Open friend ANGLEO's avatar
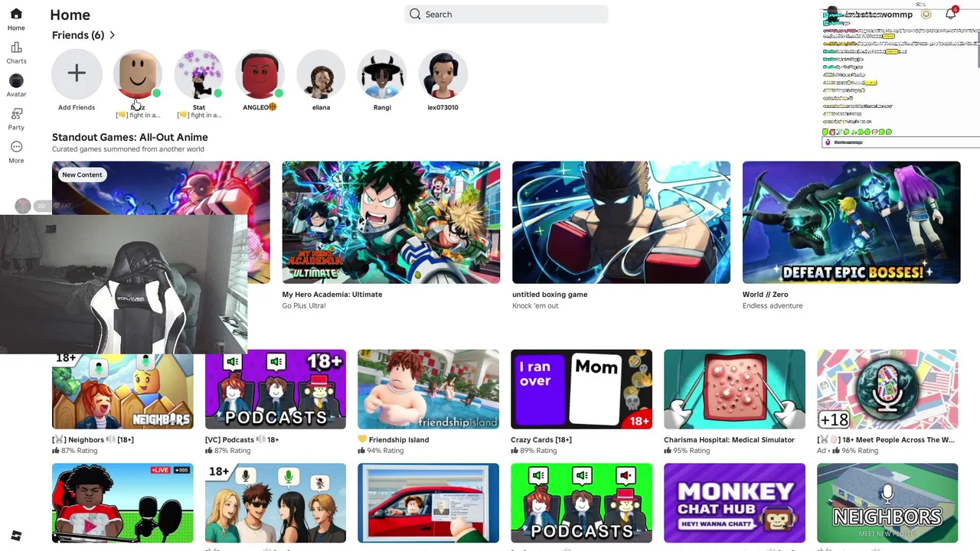 pyautogui.click(x=260, y=73)
